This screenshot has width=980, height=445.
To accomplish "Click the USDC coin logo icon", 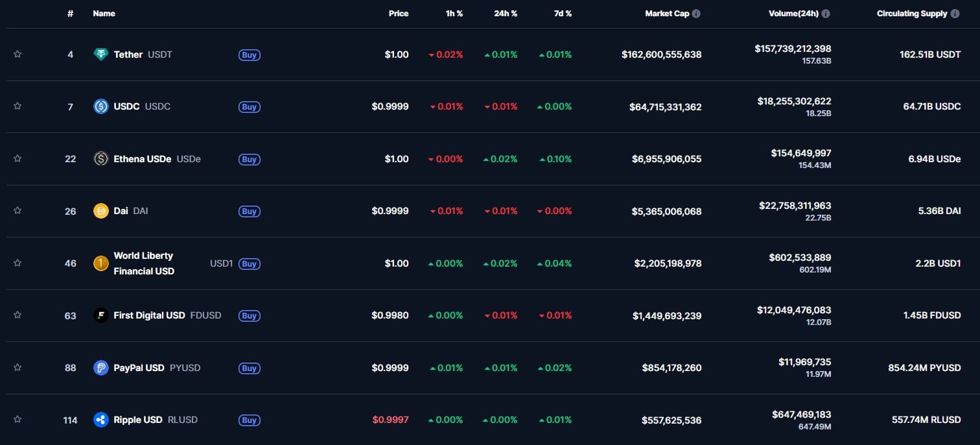I will click(x=100, y=106).
